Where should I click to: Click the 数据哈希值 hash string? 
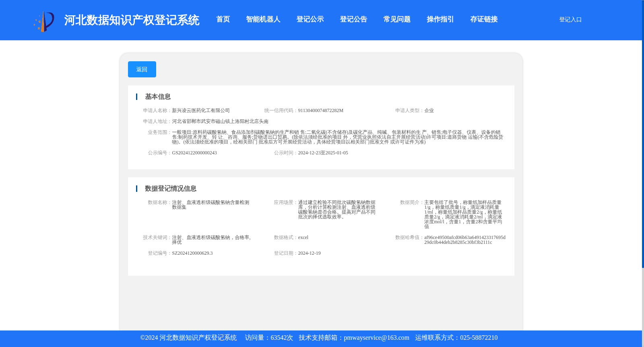tap(465, 240)
